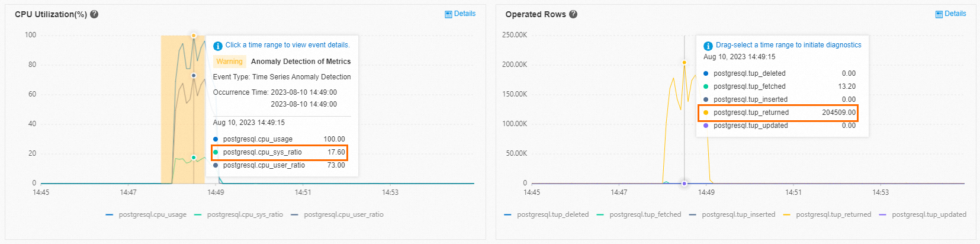Toggle postgresql.tup_deleted legend below rows chart
This screenshot has width=980, height=244.
point(547,214)
